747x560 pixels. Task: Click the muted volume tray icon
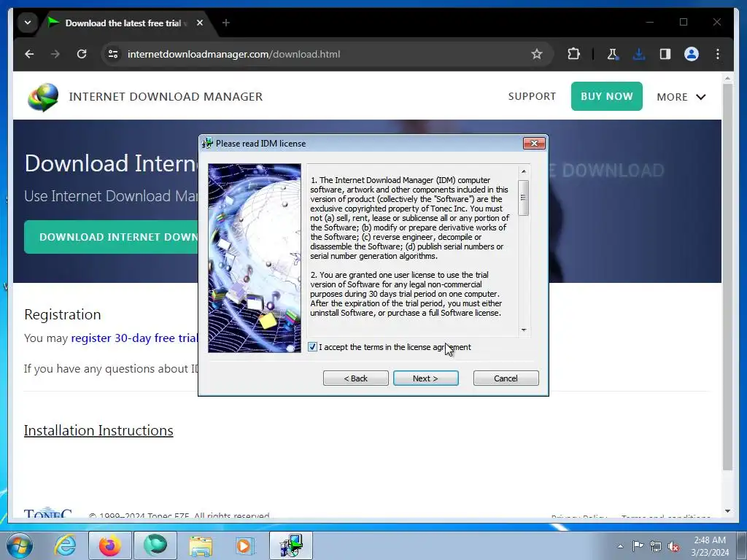pyautogui.click(x=673, y=546)
